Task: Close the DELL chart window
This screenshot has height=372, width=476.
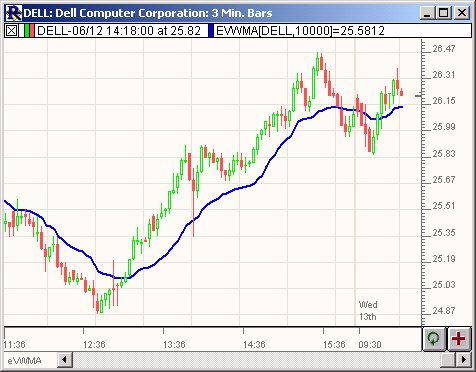Action: tap(461, 13)
